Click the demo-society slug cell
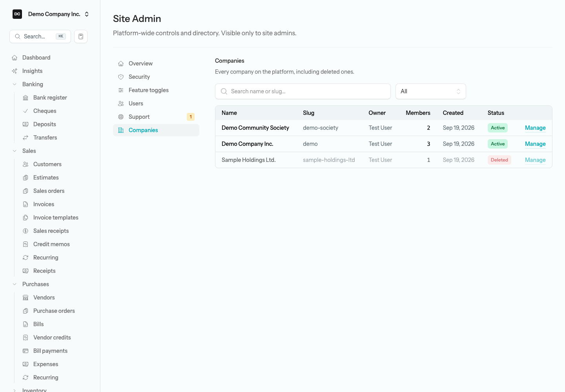Screen dimensions: 565x392 [x=321, y=128]
